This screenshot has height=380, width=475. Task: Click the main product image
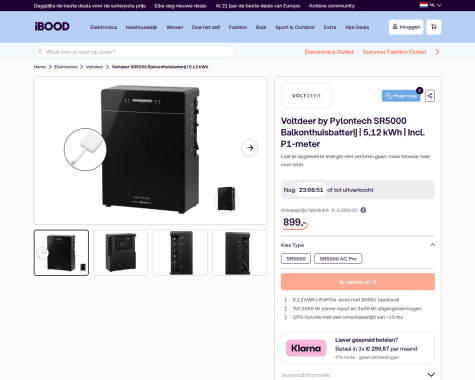click(150, 150)
